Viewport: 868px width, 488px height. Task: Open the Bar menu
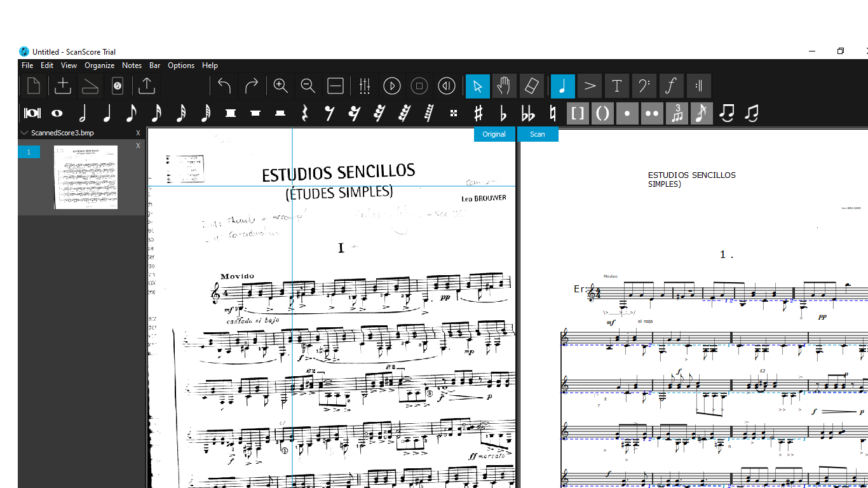pos(155,65)
